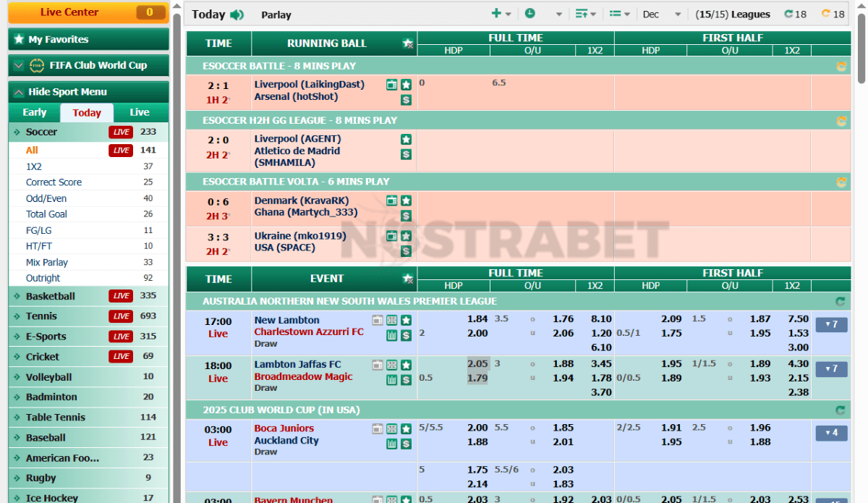Open the Live Center button
Viewport: 868px width, 503px height.
(x=88, y=12)
